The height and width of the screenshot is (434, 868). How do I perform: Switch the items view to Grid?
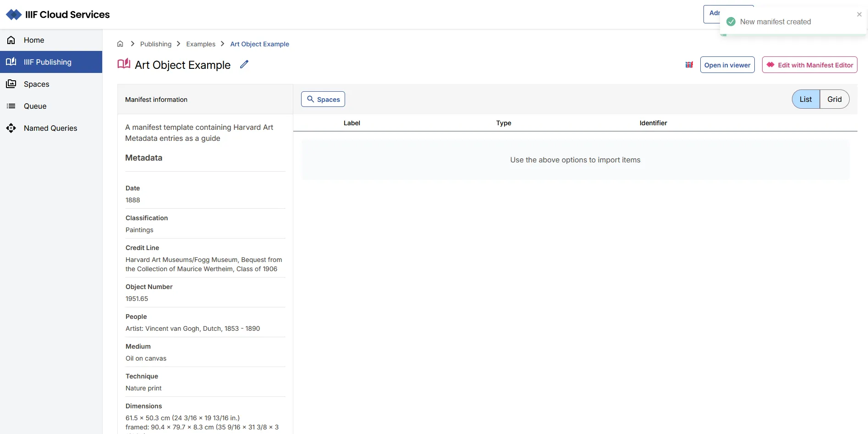tap(834, 99)
